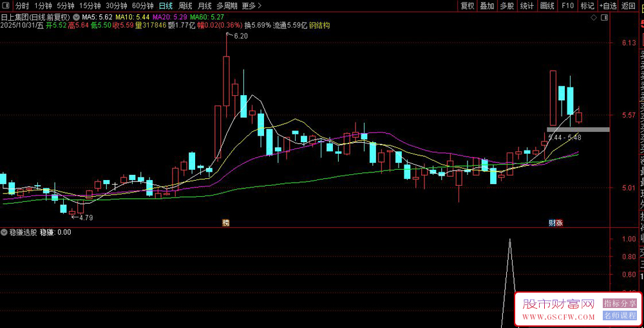Click the gray 5.44-5.48 price gap bar

(578, 129)
